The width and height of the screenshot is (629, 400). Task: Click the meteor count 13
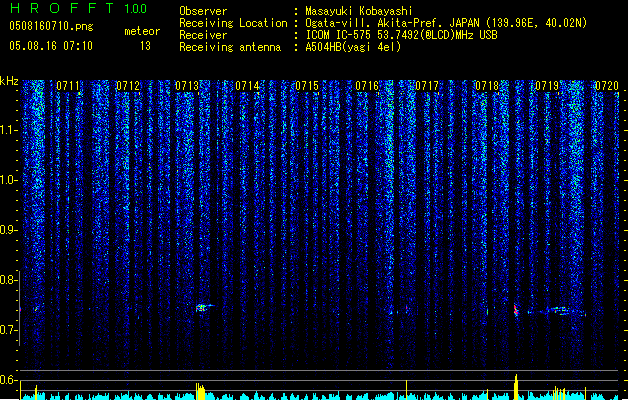coord(145,46)
